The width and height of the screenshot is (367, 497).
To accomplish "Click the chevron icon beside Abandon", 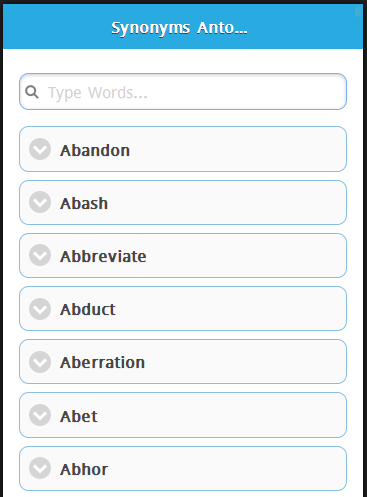I will coord(40,149).
